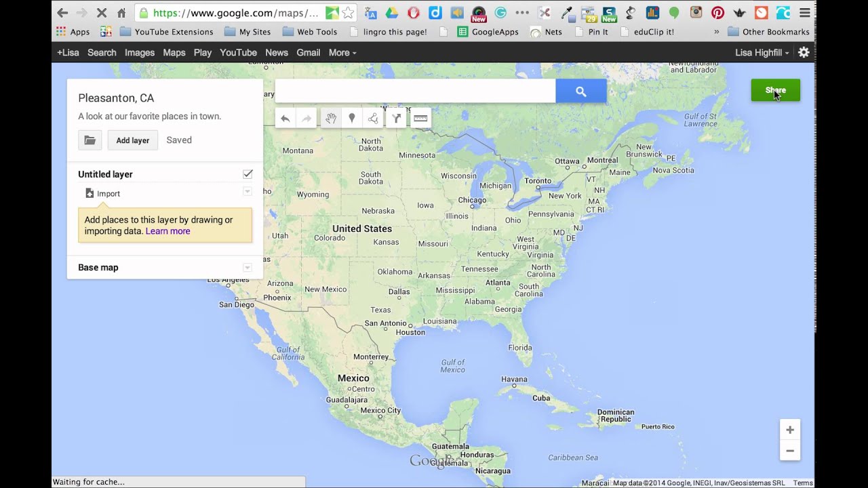Image resolution: width=868 pixels, height=488 pixels.
Task: Open Untitled layer options dropdown arrow
Action: point(248,192)
